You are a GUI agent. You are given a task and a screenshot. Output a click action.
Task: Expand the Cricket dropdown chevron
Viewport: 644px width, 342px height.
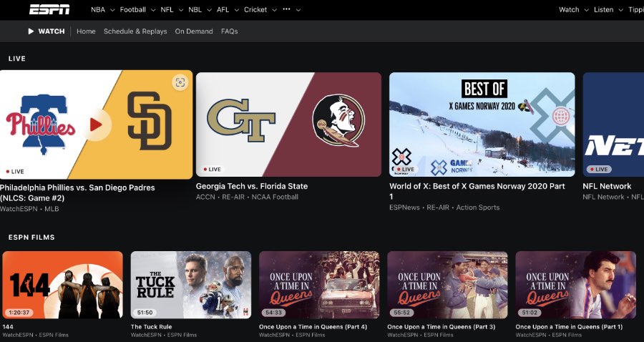pyautogui.click(x=274, y=10)
